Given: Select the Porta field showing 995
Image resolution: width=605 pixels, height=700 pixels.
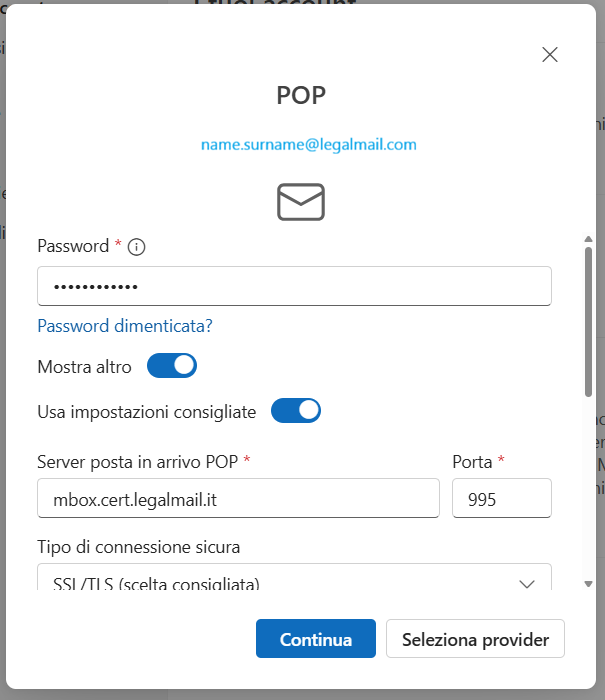Looking at the screenshot, I should (x=502, y=498).
